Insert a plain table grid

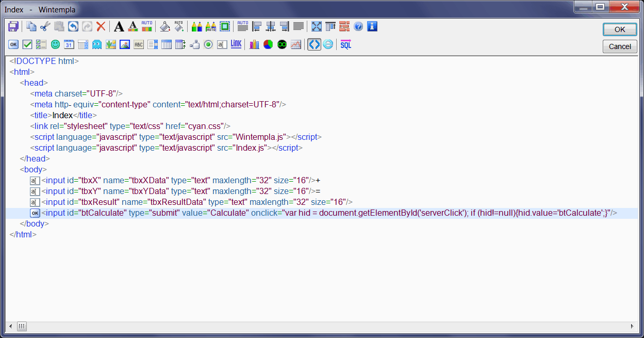(167, 44)
